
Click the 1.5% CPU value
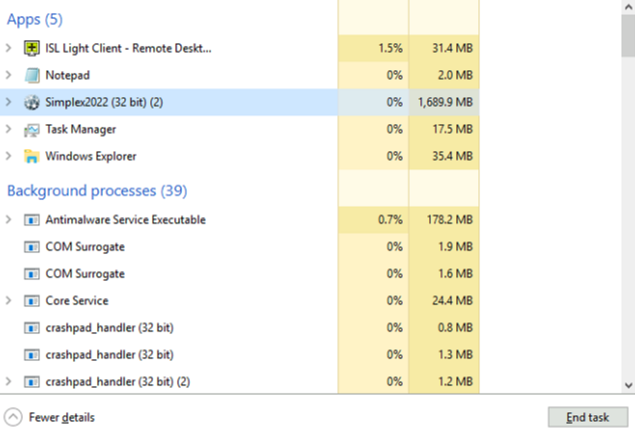pyautogui.click(x=390, y=48)
